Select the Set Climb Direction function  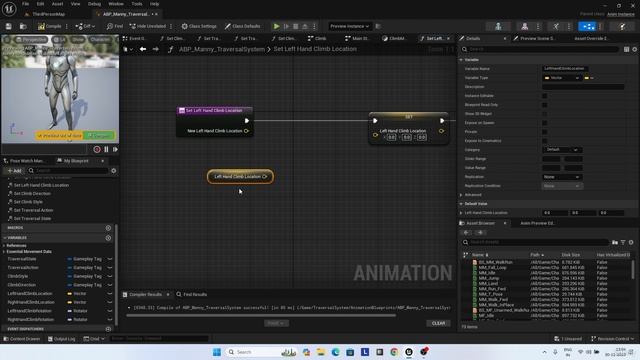[32, 193]
